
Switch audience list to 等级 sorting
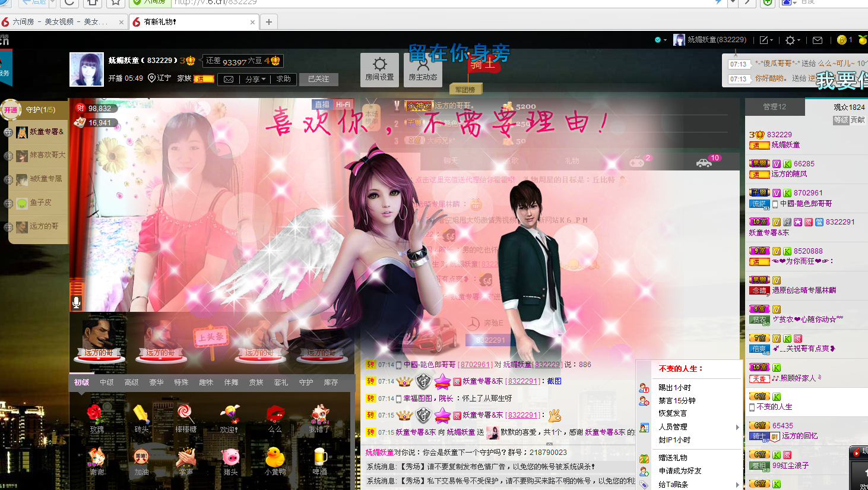click(x=841, y=120)
